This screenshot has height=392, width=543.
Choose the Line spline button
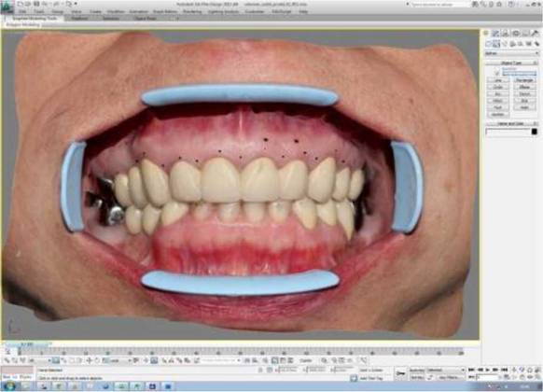click(x=497, y=80)
